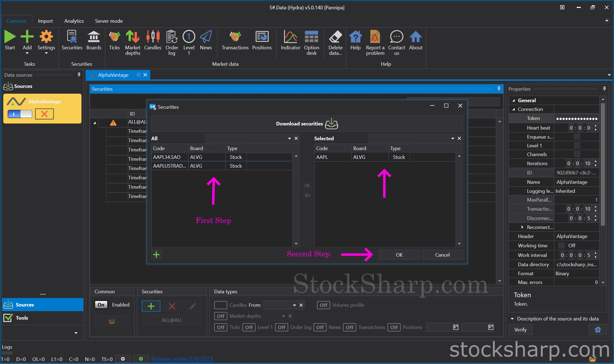Click the All list search field
This screenshot has height=364, width=614.
(x=226, y=139)
